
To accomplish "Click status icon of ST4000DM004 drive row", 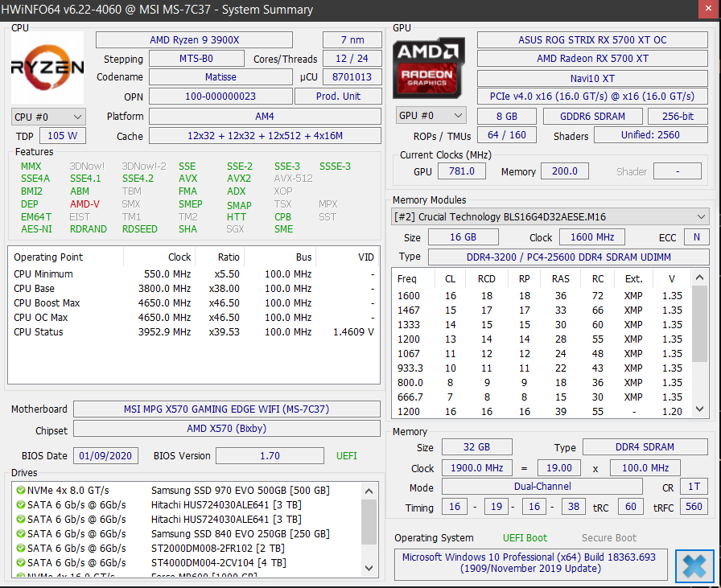I will click(x=20, y=563).
